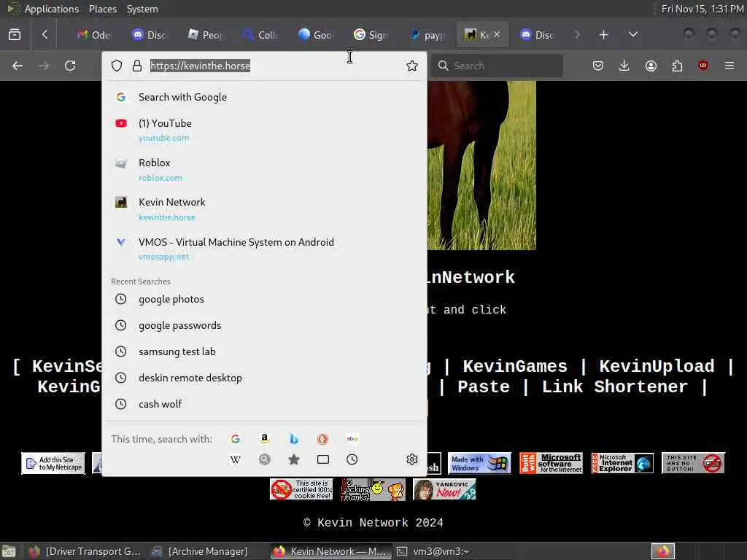747x560 pixels.
Task: Select recent search cash wolf
Action: [264, 404]
